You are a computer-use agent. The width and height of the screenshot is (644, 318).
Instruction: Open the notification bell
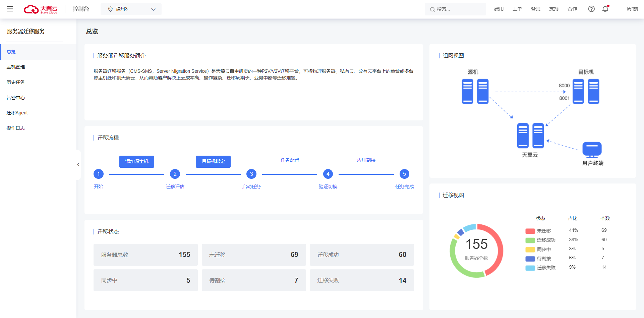tap(605, 9)
